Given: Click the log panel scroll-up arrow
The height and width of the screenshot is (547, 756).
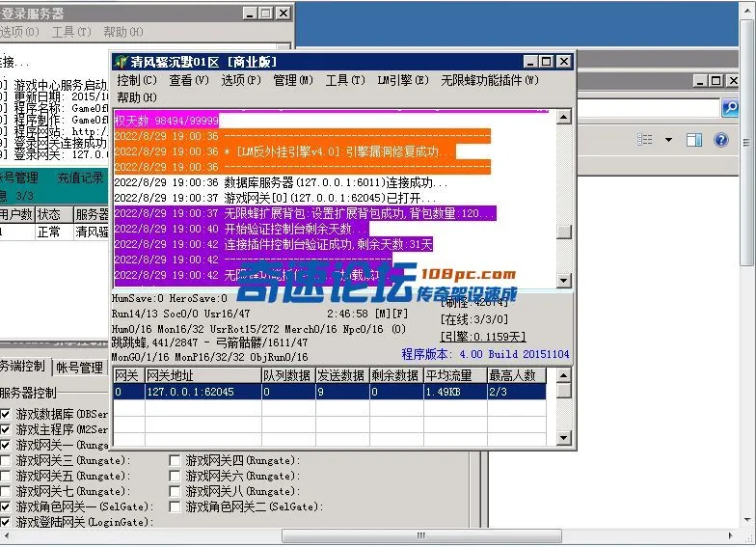Looking at the screenshot, I should click(x=563, y=117).
